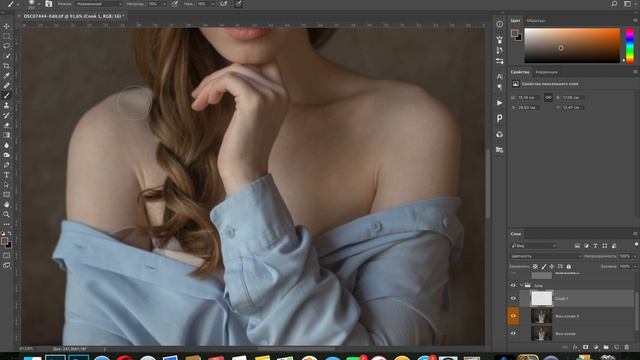This screenshot has width=640, height=360.
Task: Select the Zoom tool
Action: tap(7, 214)
